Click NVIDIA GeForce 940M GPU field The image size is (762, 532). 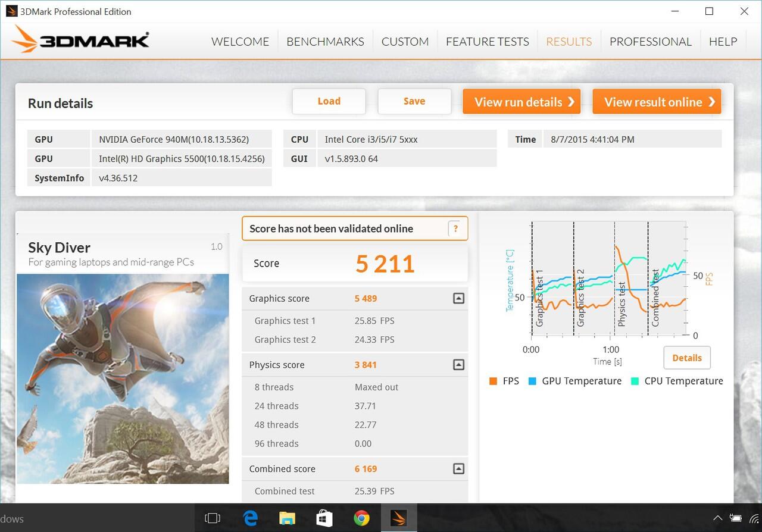coord(182,139)
